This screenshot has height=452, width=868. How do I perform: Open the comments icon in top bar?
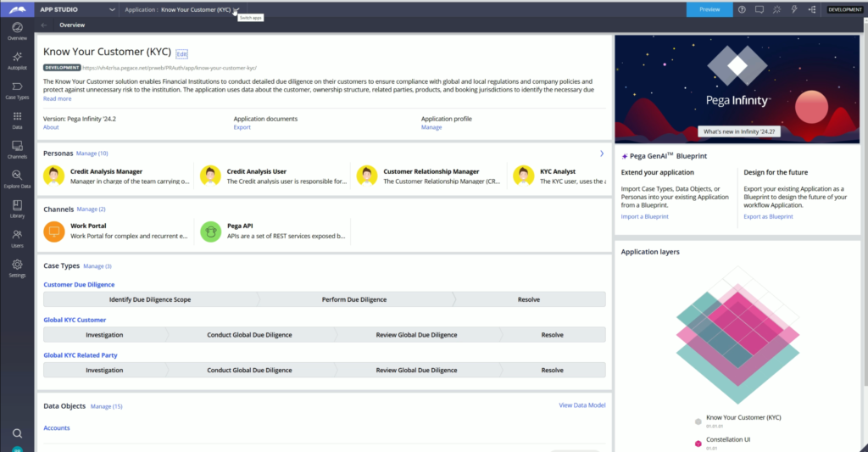coord(759,9)
